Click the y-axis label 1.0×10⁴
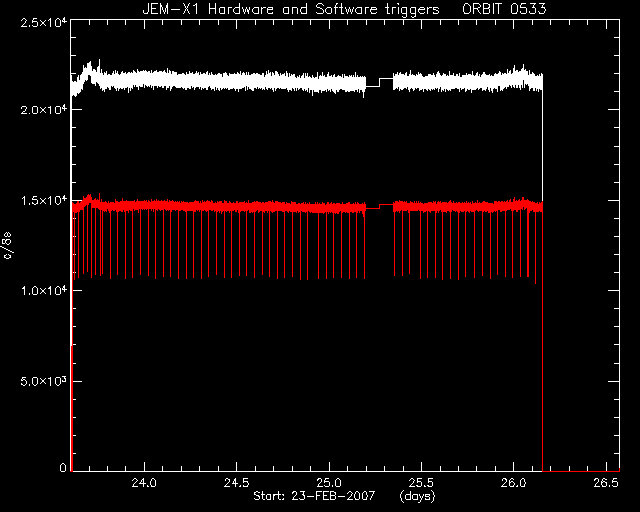 (x=44, y=291)
